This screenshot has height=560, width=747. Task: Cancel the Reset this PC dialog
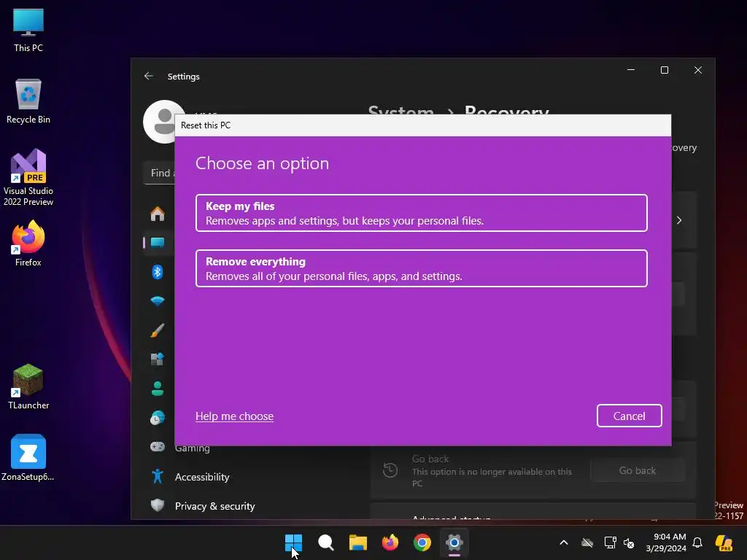click(x=629, y=416)
